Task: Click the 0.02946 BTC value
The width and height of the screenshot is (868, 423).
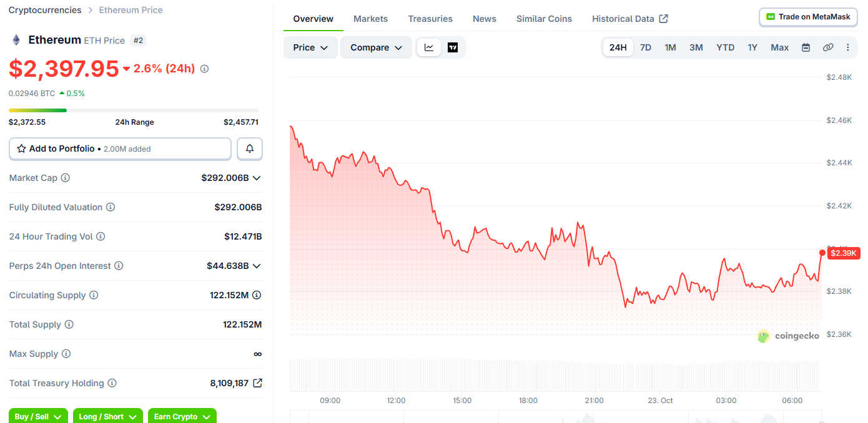Action: 32,94
